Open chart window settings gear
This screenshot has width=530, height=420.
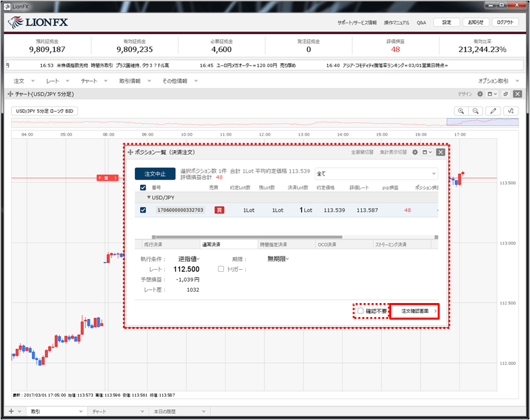coord(480,94)
